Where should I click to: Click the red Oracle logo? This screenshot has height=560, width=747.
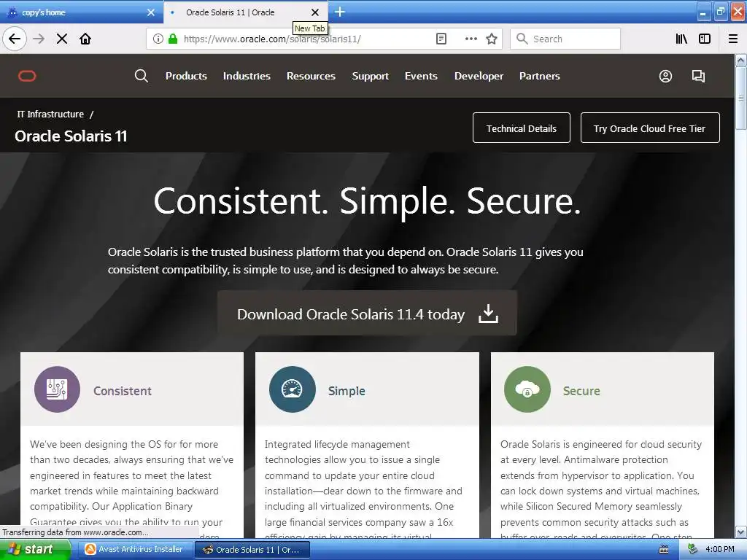27,76
